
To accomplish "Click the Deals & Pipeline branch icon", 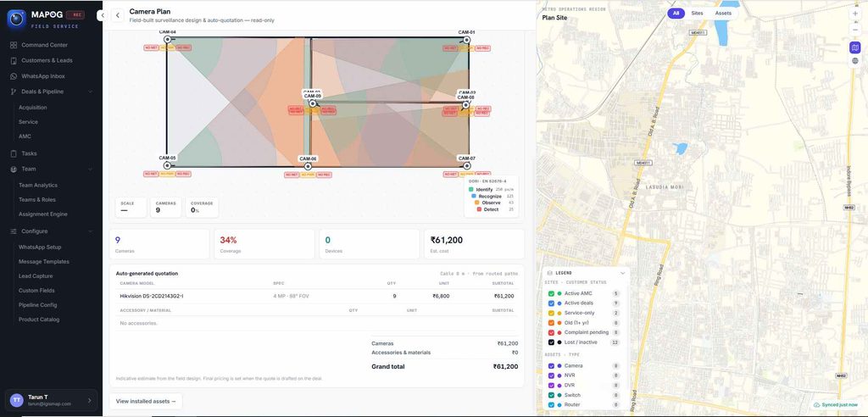I will (x=14, y=92).
